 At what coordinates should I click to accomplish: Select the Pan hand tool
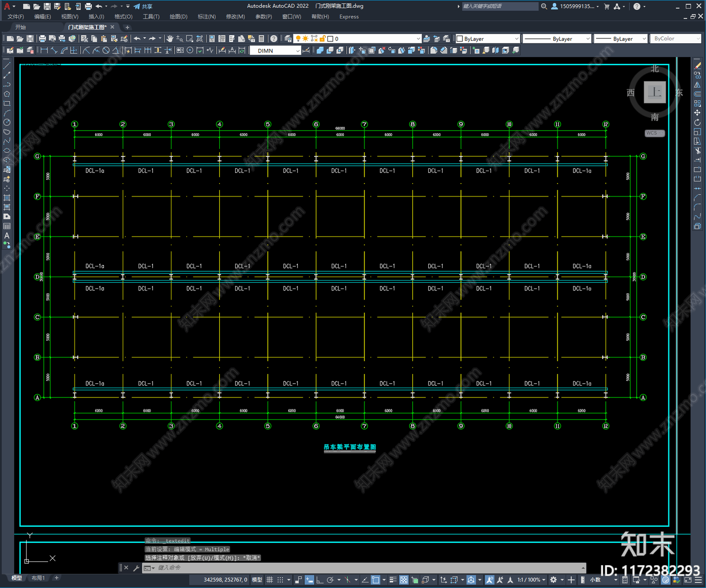[x=170, y=39]
